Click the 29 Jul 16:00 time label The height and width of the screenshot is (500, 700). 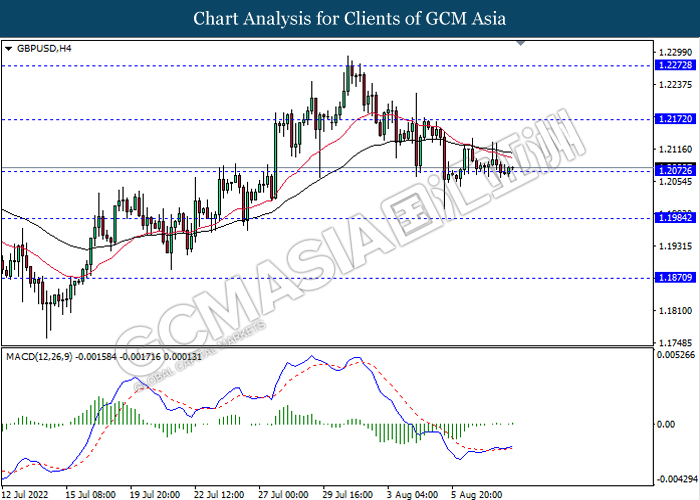point(347,495)
